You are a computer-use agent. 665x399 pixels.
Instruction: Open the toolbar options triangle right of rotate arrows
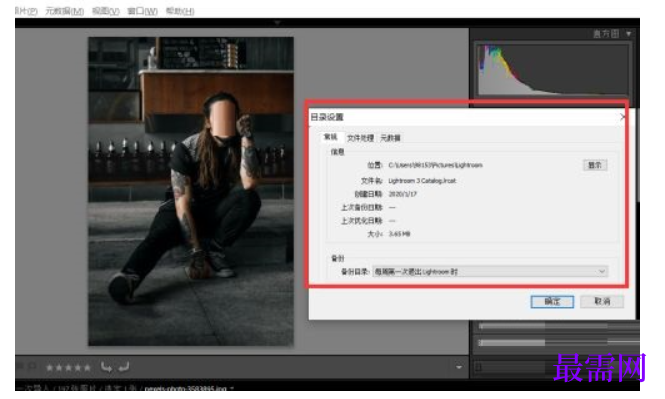point(458,367)
